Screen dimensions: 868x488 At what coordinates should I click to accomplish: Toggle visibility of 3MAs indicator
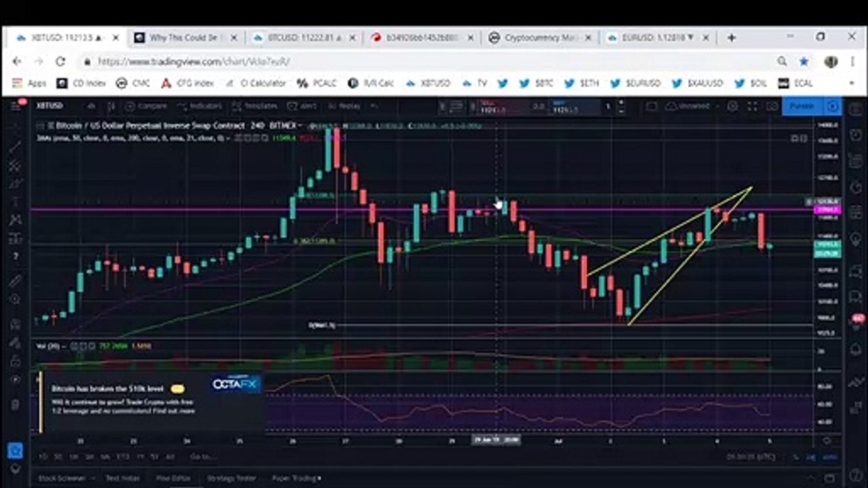click(x=238, y=138)
